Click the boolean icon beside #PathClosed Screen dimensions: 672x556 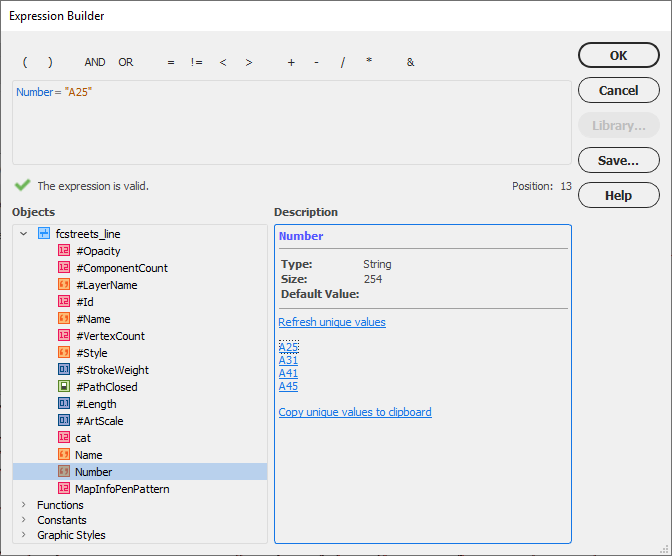(x=64, y=386)
